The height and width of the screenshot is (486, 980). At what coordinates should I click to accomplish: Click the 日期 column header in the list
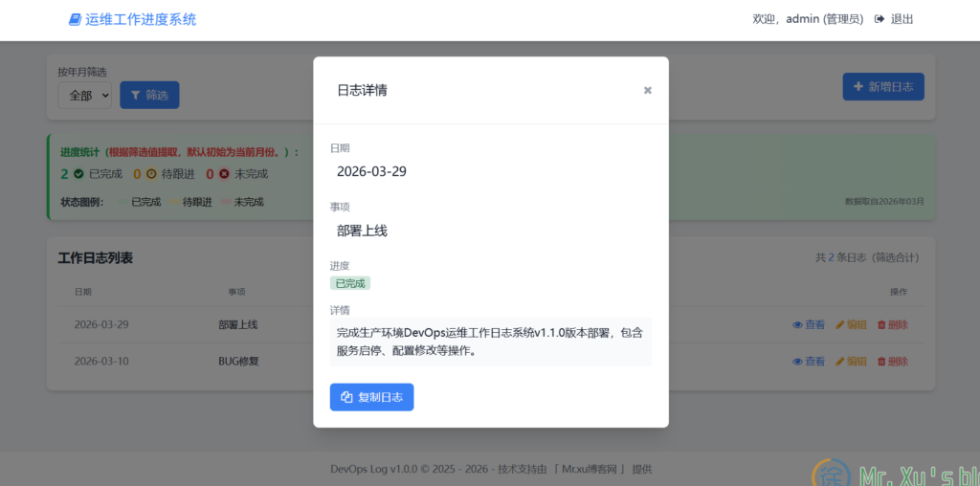(x=83, y=292)
